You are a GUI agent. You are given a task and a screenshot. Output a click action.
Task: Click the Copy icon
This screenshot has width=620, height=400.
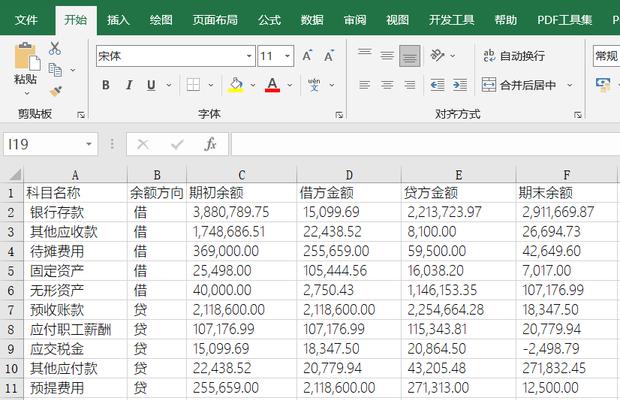coord(55,70)
